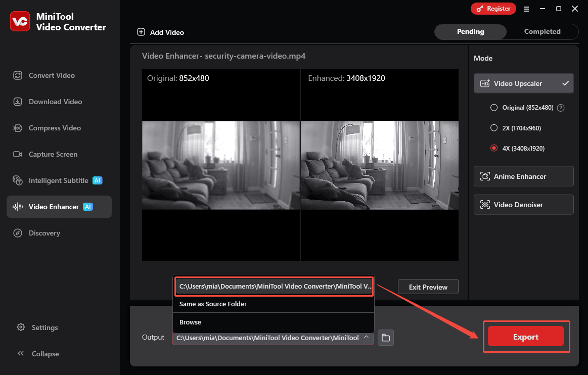Screen dimensions: 588x375
Task: Click the MiniTool Video Converter logo icon
Action: pos(20,21)
